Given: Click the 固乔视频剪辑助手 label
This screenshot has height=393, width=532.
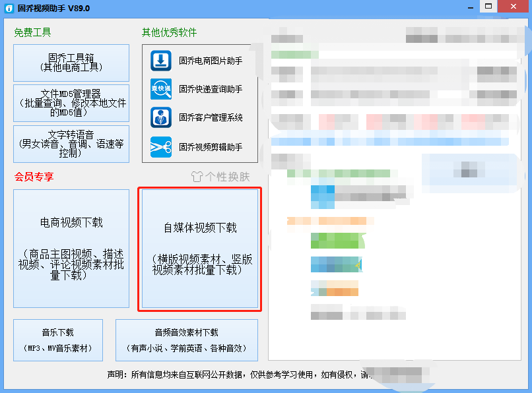Looking at the screenshot, I should [211, 147].
